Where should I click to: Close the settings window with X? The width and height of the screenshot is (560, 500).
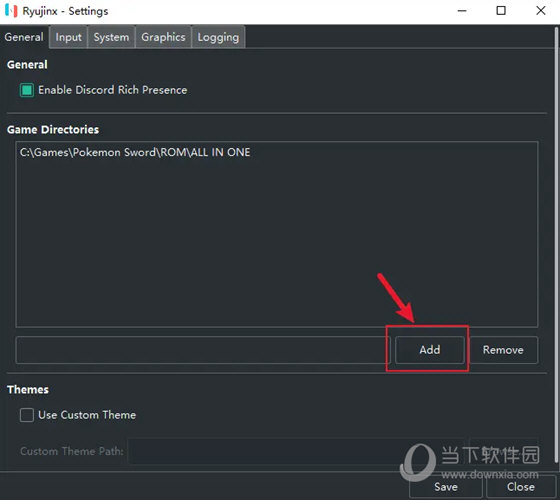541,11
